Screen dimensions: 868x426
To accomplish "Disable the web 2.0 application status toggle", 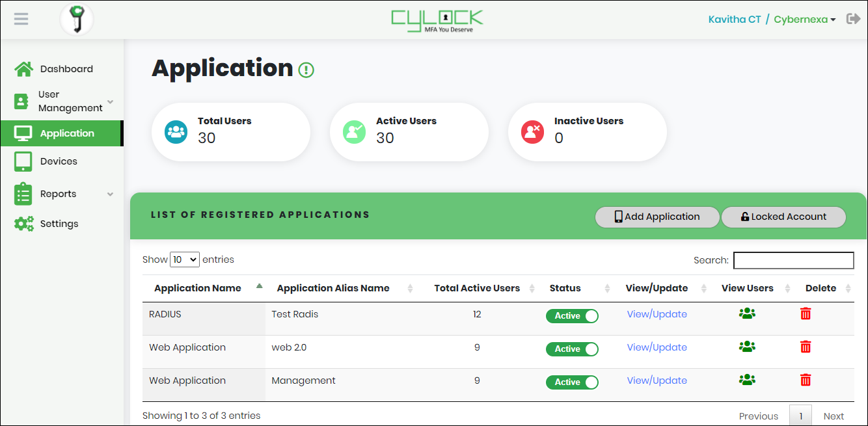I will point(572,349).
